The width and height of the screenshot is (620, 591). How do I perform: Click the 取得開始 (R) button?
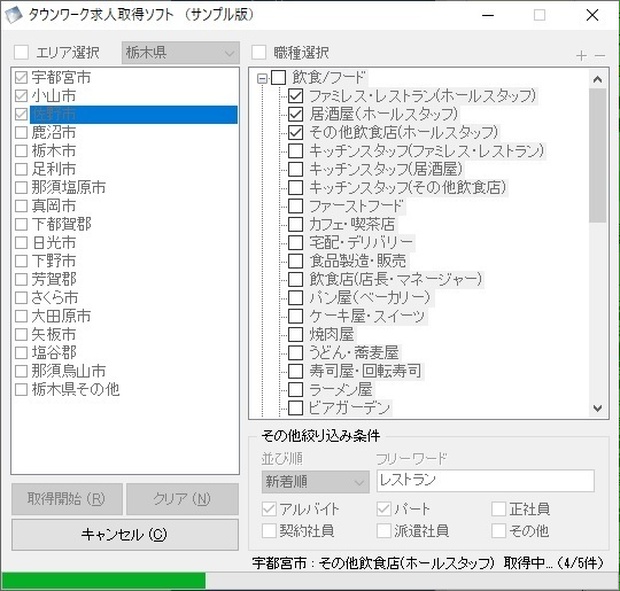tap(67, 499)
